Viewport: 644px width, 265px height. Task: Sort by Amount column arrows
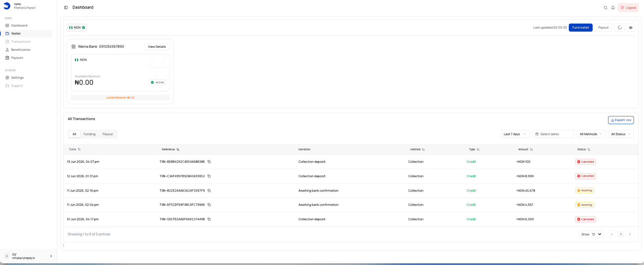coord(531,149)
